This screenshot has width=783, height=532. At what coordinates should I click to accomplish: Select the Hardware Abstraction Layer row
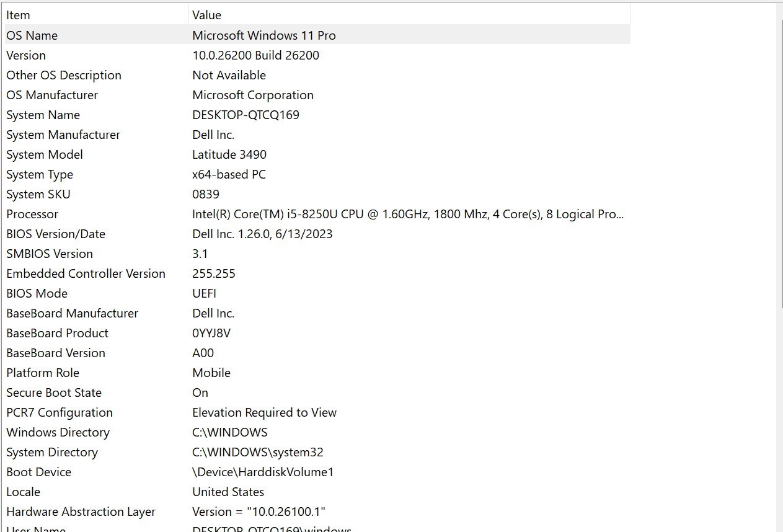(317, 512)
